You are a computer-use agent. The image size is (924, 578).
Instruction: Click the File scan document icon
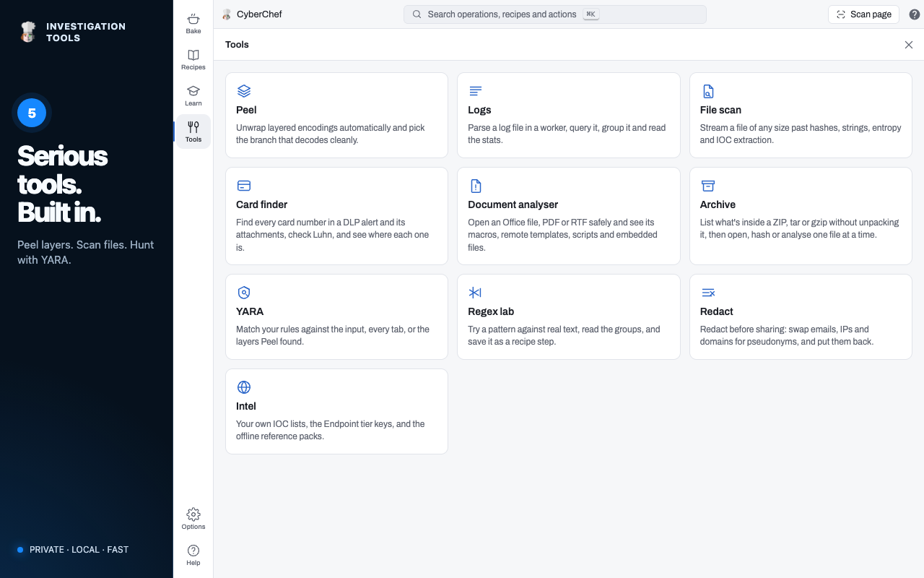[x=708, y=91]
